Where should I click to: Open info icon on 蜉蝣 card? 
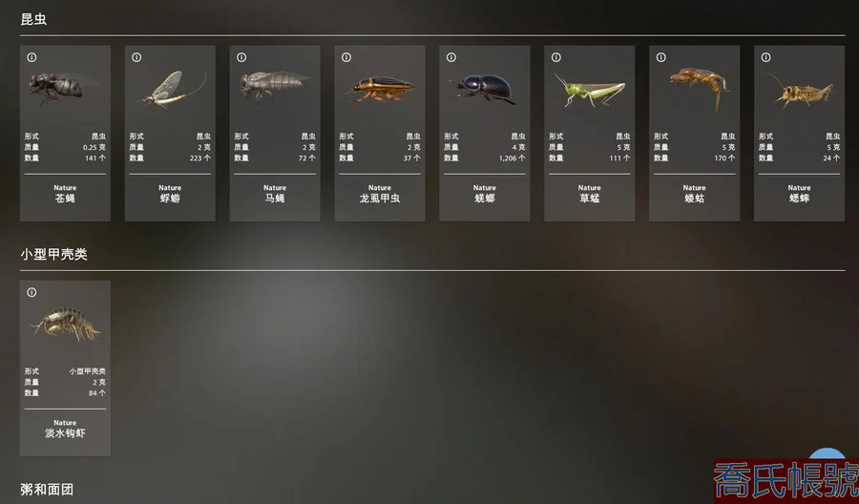tap(136, 57)
